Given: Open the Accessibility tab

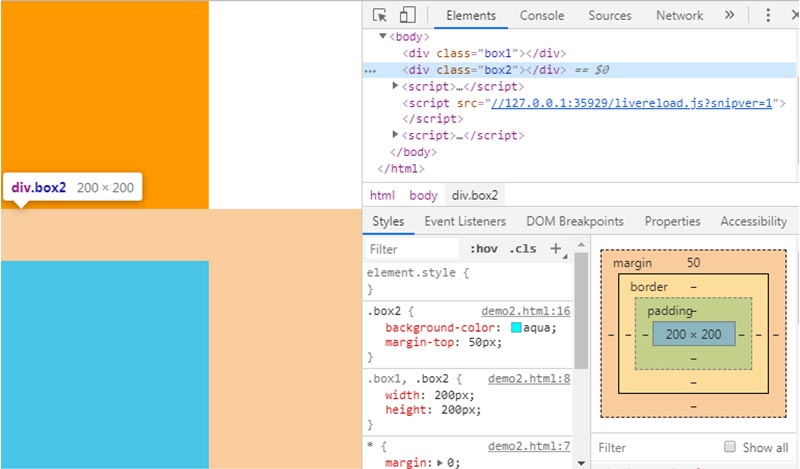Looking at the screenshot, I should point(754,221).
